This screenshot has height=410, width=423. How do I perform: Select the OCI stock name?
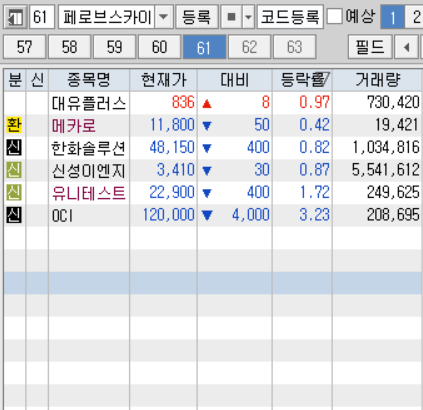coord(62,216)
